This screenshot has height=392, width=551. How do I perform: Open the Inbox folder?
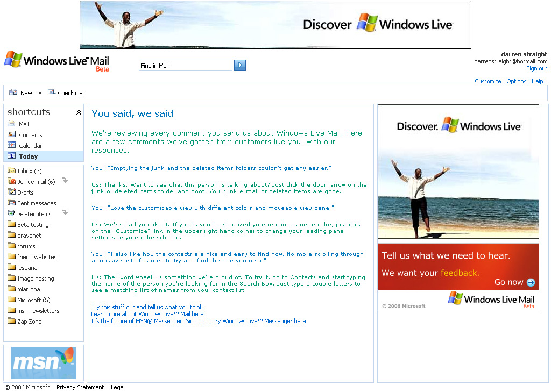(29, 171)
